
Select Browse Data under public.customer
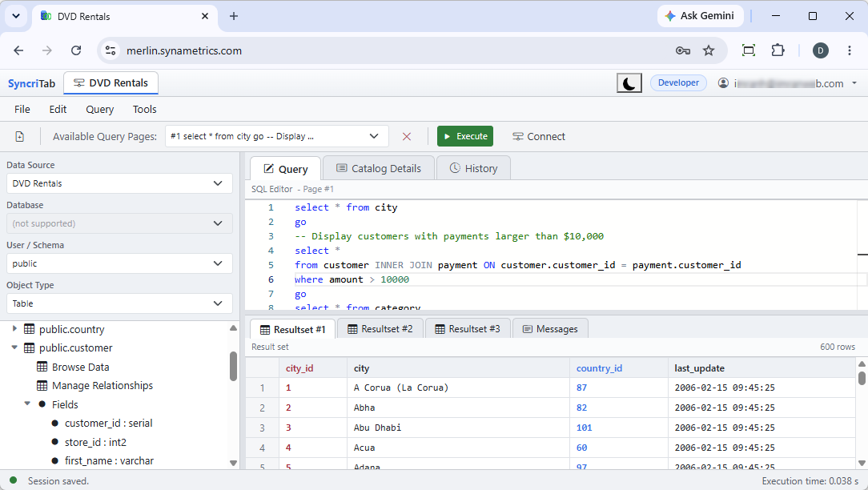coord(80,367)
